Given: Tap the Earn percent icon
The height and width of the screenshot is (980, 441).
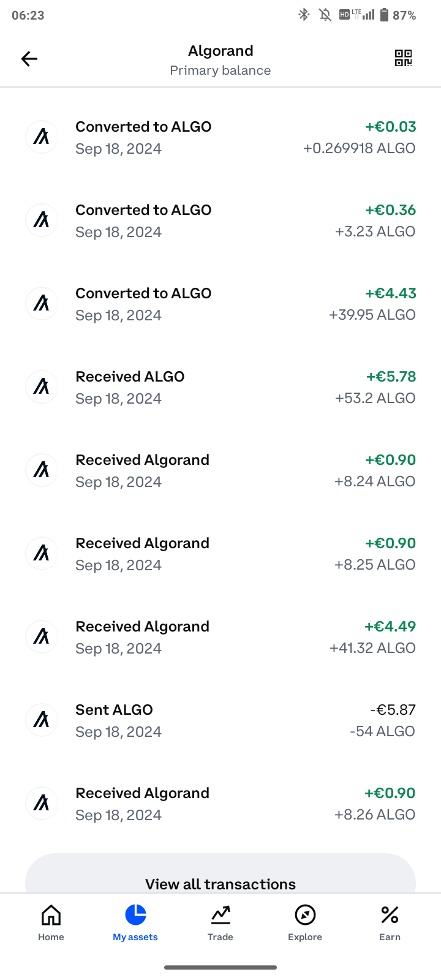Looking at the screenshot, I should 390,915.
